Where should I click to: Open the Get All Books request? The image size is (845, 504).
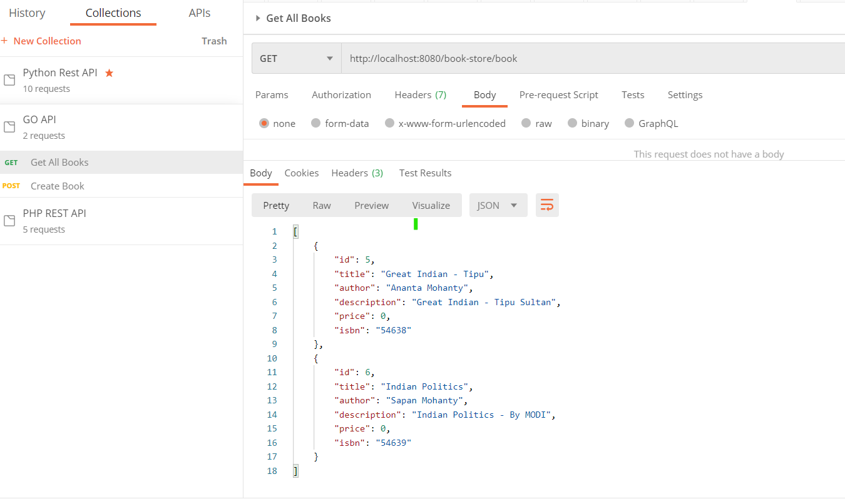click(121, 162)
